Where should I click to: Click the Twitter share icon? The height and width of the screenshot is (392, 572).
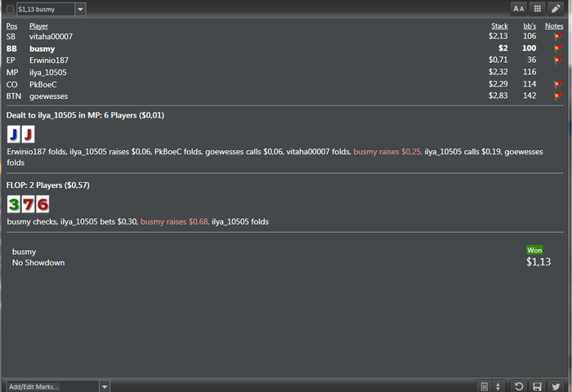tap(556, 386)
